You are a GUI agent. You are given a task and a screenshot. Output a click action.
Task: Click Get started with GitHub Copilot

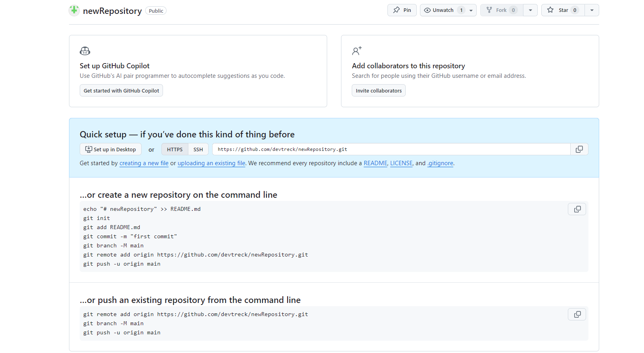click(x=121, y=91)
